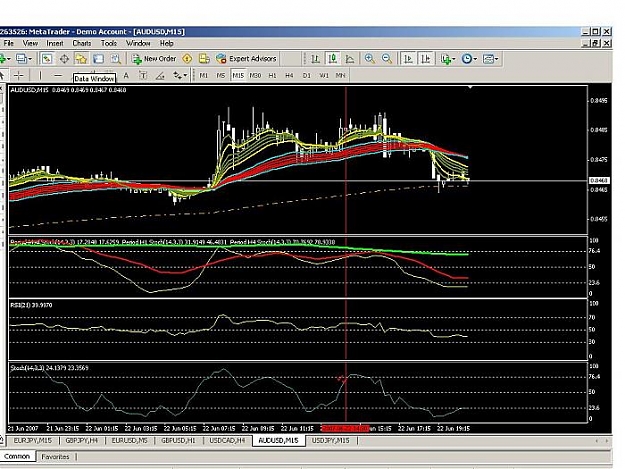Viewport: 625px width, 469px height.
Task: Draw a vertical line tool
Action: click(x=40, y=75)
